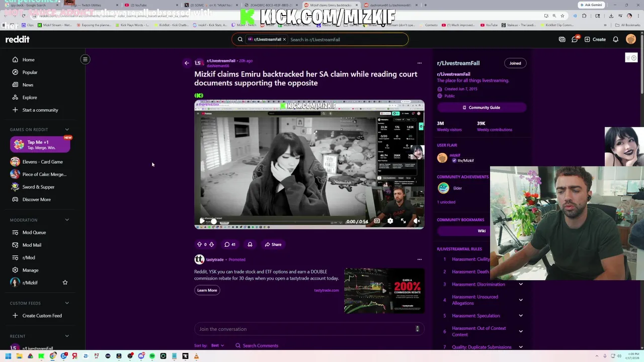The height and width of the screenshot is (362, 644).
Task: Remove the r/LivestreamFail search filter
Action: 284,39
